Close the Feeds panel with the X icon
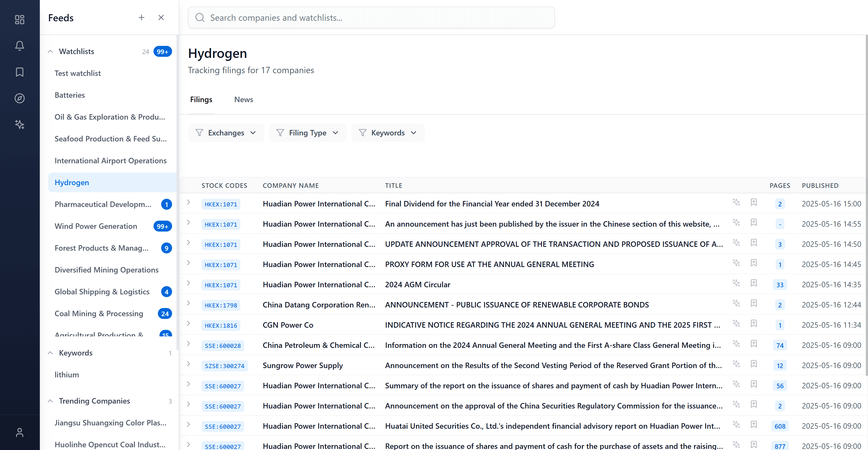 (x=161, y=17)
